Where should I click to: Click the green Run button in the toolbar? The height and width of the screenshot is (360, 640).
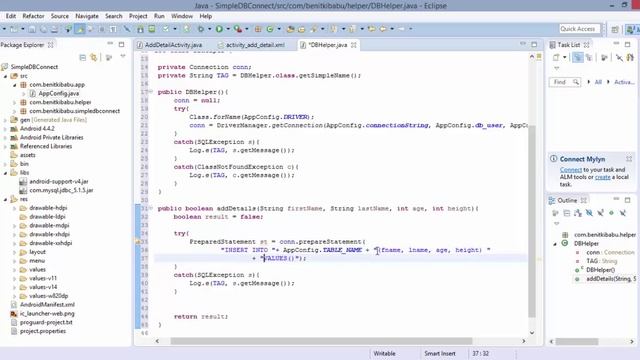[x=219, y=29]
